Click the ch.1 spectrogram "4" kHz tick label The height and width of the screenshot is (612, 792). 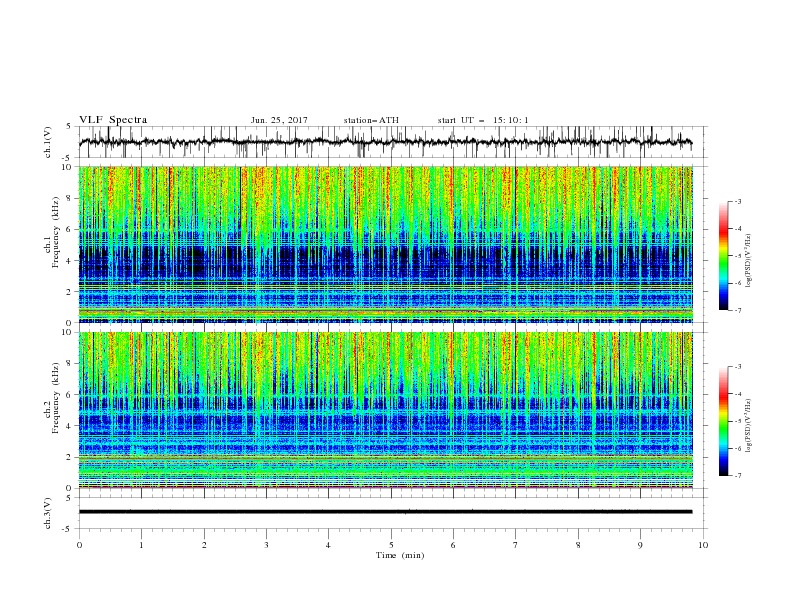[70, 261]
